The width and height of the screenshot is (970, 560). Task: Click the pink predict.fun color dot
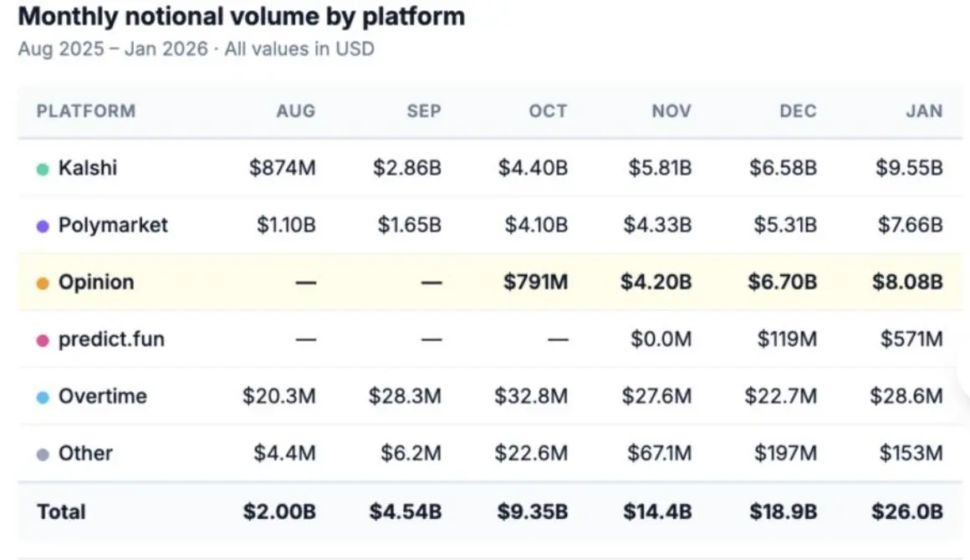tap(43, 340)
